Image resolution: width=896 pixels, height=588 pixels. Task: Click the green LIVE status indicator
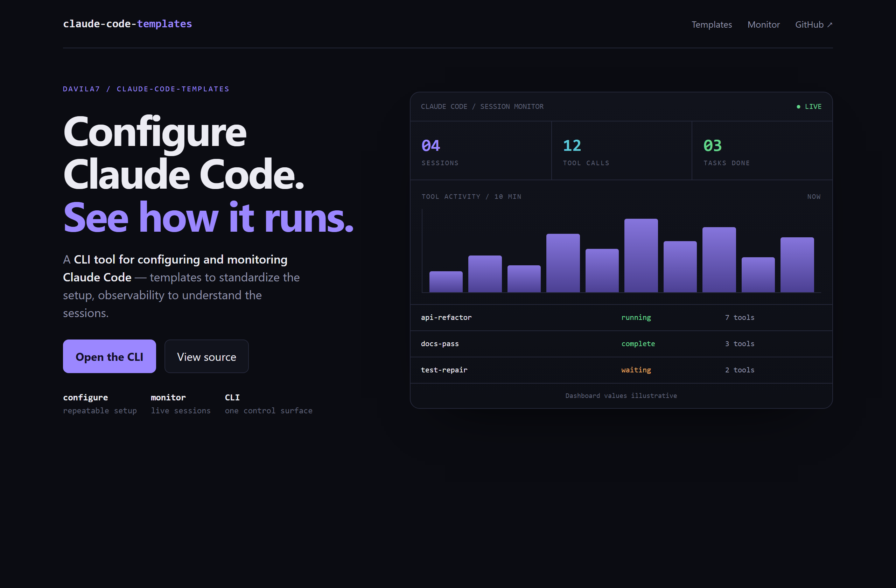coord(809,106)
